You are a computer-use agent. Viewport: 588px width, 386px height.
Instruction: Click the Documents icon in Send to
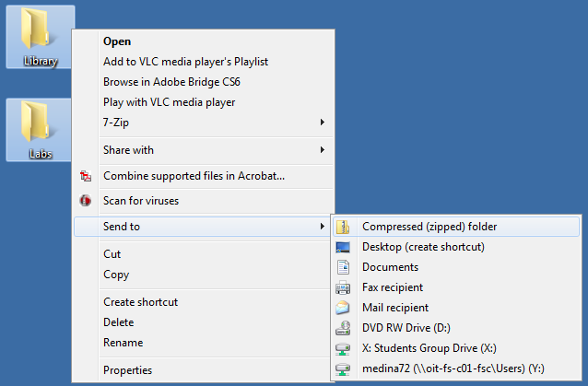point(344,267)
